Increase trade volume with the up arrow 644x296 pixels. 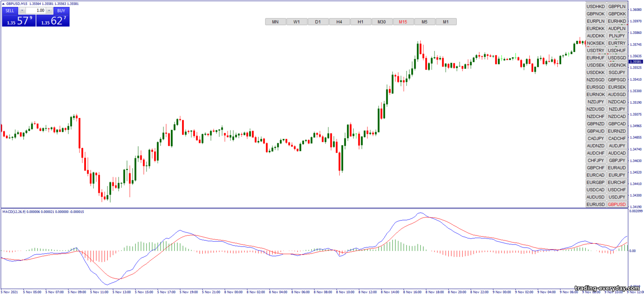tap(49, 10)
